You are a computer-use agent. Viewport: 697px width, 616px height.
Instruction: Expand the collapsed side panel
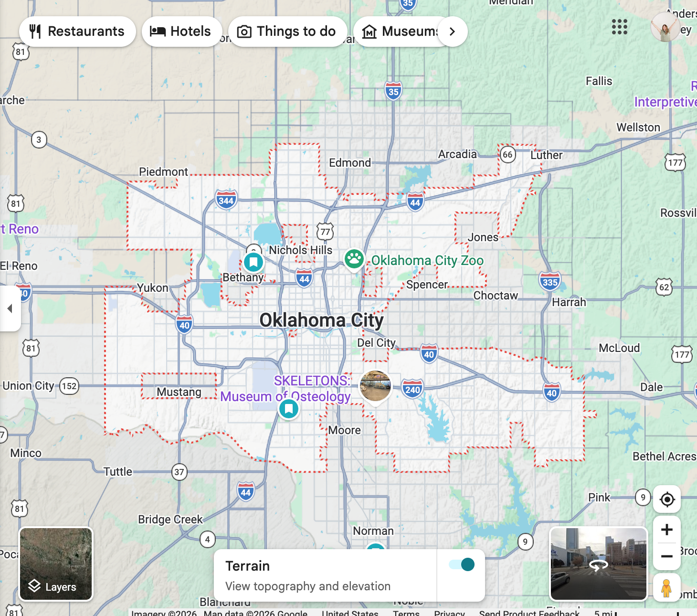tap(10, 308)
